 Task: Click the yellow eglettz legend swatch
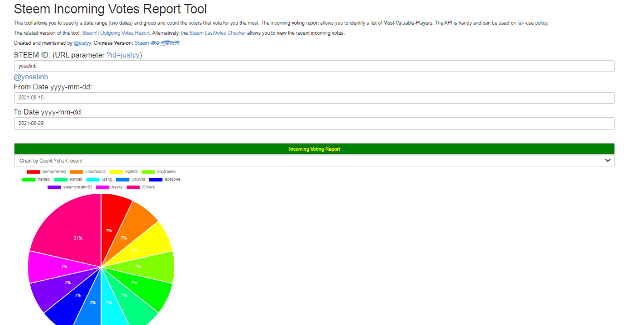[116, 172]
